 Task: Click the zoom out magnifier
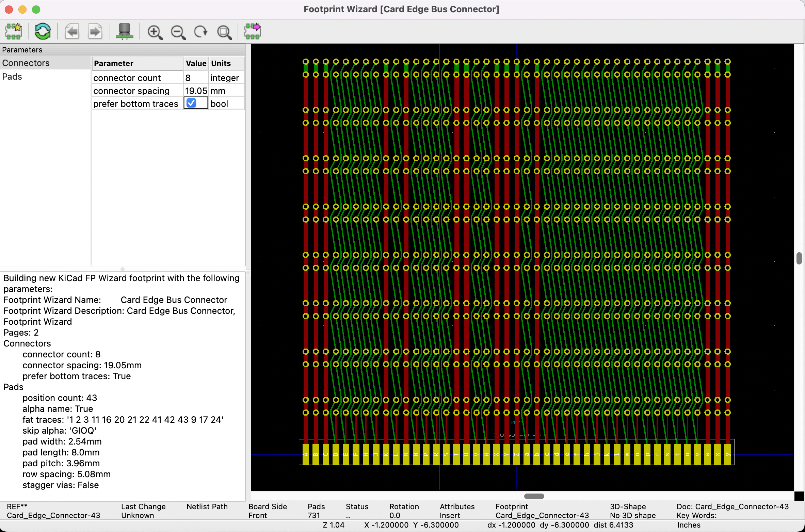tap(178, 32)
